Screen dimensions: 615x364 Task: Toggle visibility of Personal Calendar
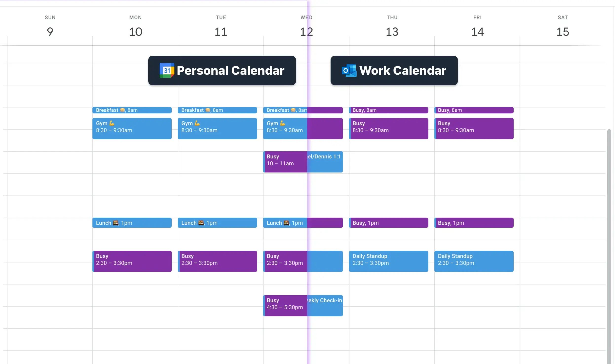[x=222, y=70]
